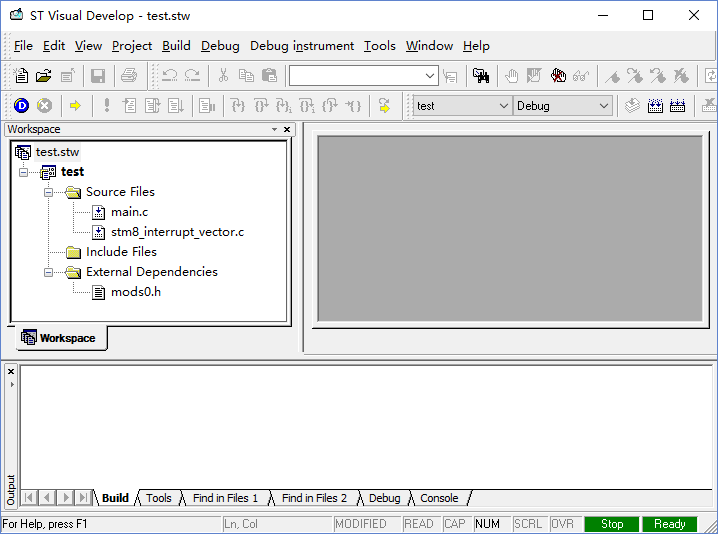Click the New file icon
This screenshot has width=718, height=534.
tap(21, 76)
